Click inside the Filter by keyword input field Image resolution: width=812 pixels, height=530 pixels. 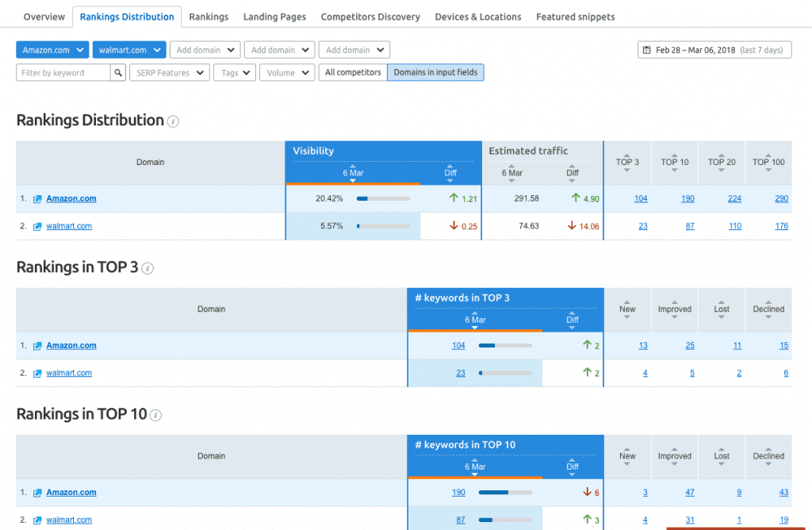click(63, 71)
